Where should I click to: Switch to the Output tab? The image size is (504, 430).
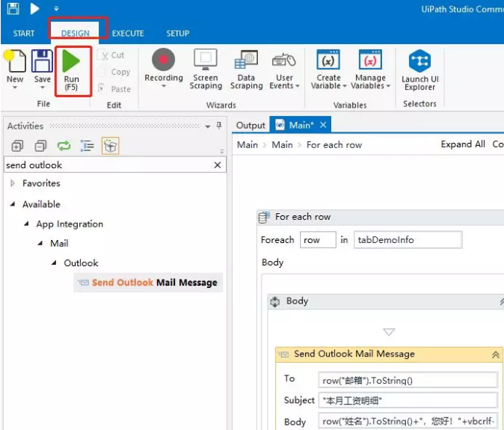[x=251, y=126]
